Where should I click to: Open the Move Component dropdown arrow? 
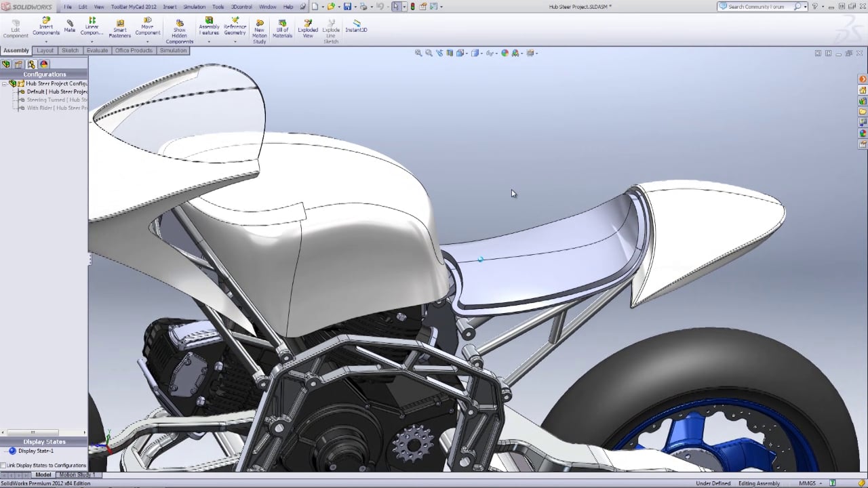click(148, 42)
